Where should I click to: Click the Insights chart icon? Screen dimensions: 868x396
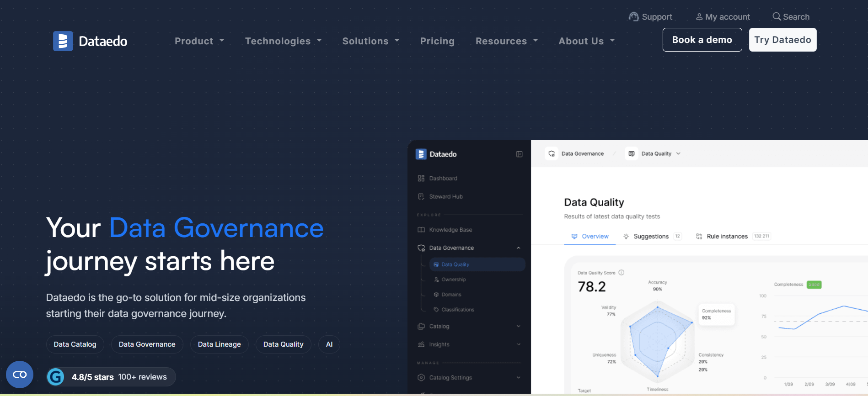pyautogui.click(x=421, y=344)
